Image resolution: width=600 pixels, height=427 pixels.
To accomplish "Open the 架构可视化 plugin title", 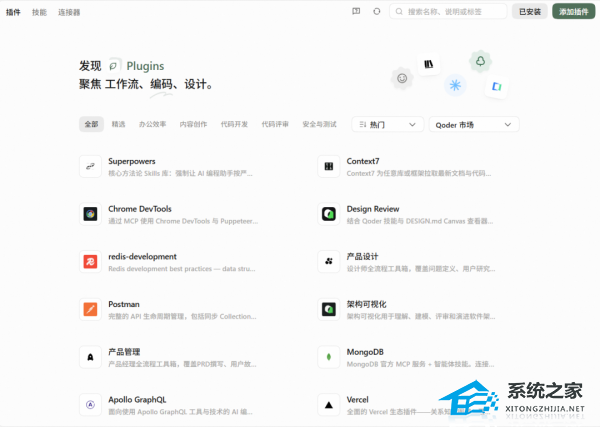I will 366,304.
